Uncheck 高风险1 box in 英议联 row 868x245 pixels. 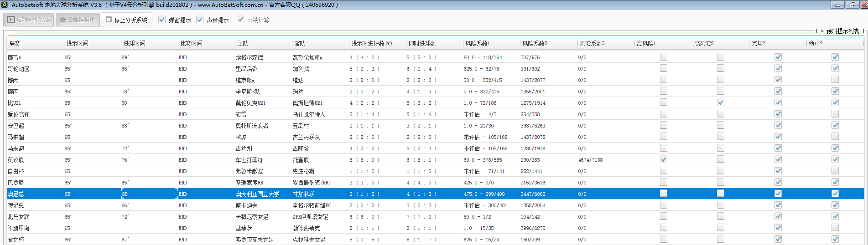click(x=664, y=159)
